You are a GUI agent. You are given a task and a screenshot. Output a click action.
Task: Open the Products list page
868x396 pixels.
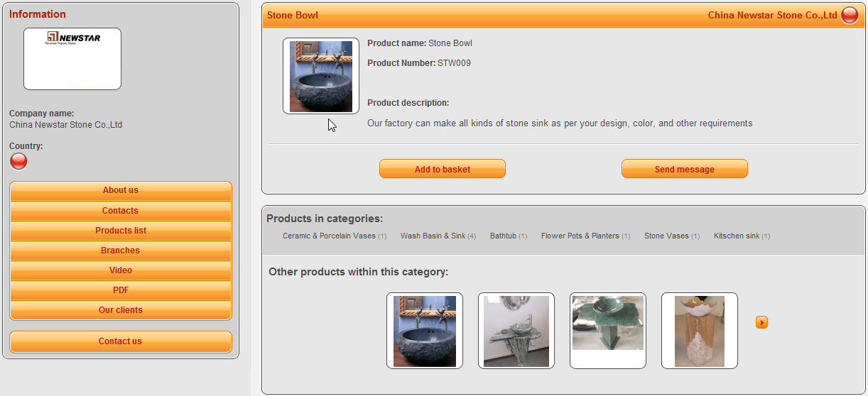(121, 231)
